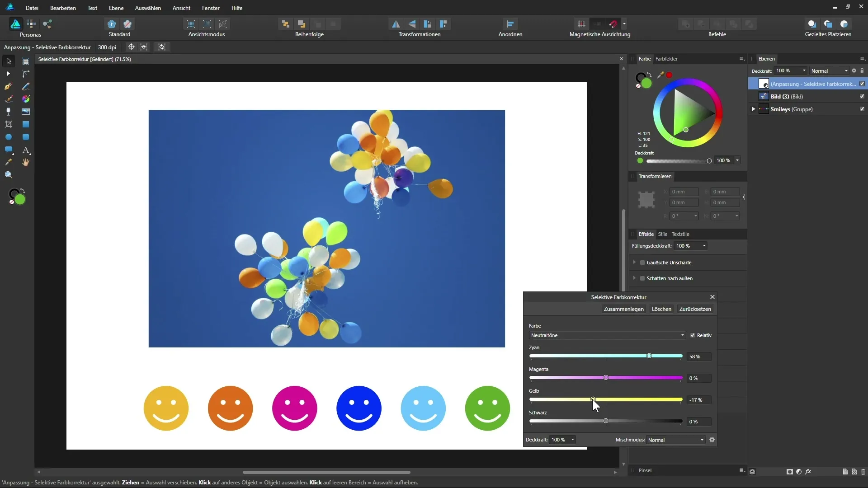Select the Artboard tool
The image size is (868, 488).
click(x=26, y=61)
